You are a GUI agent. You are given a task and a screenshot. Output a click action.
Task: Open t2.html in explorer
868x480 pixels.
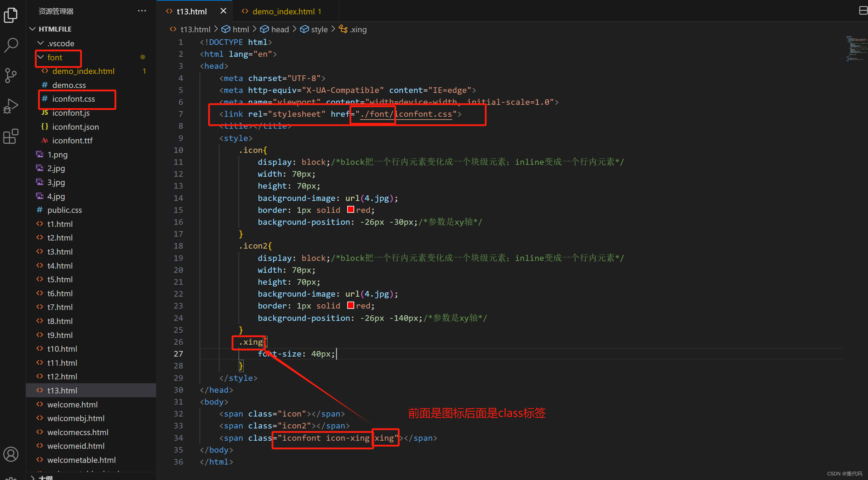91,238
